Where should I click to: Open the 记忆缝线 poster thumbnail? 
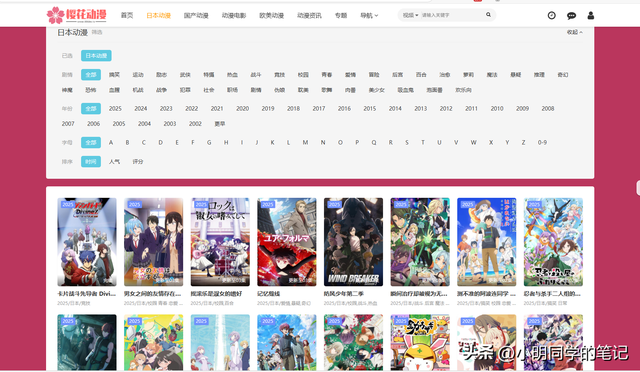tap(287, 242)
